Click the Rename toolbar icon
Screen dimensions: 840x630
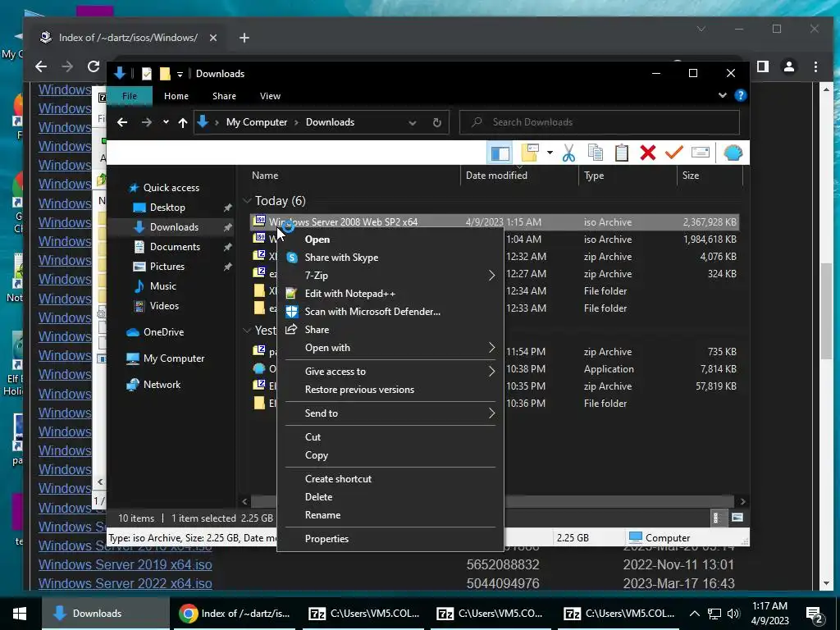pyautogui.click(x=701, y=153)
